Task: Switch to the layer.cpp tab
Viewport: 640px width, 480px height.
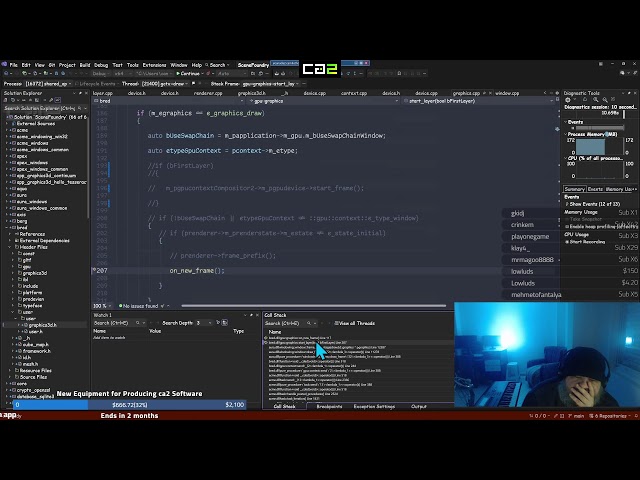Action: (x=102, y=93)
